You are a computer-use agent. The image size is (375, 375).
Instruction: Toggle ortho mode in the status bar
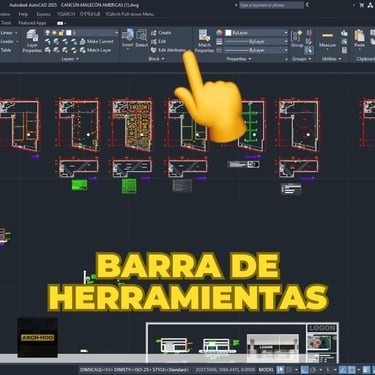304,370
